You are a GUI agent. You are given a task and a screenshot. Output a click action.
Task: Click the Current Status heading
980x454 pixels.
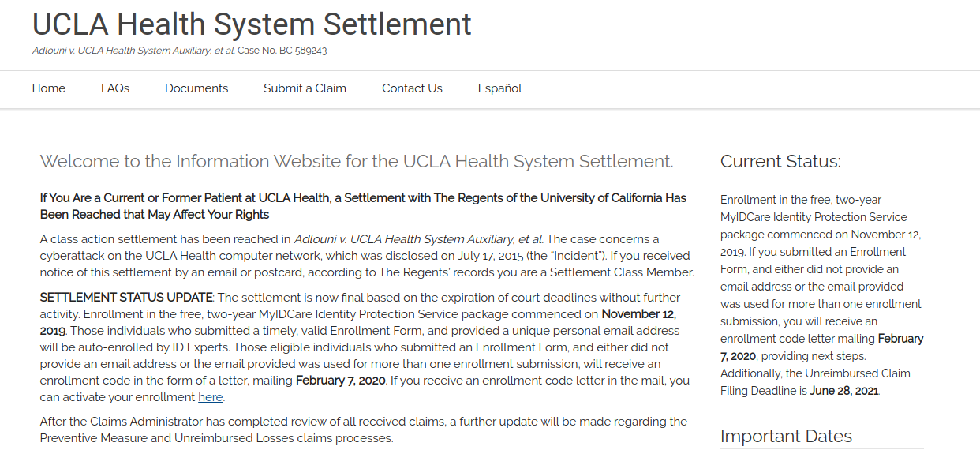780,162
